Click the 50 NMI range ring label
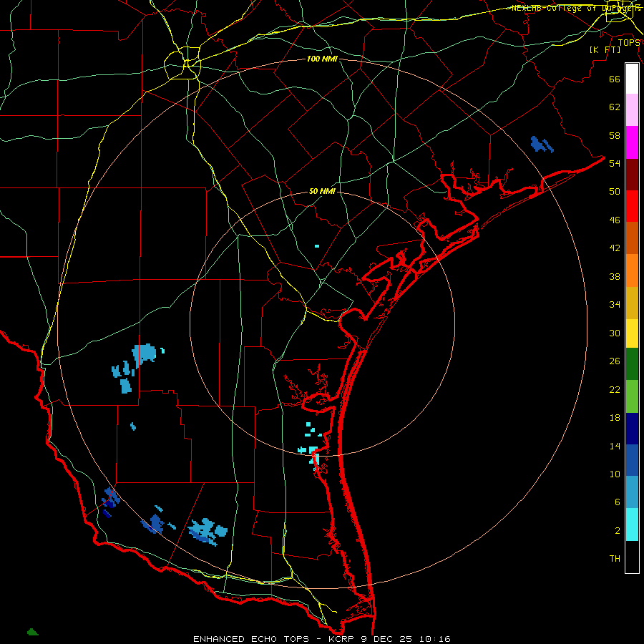Viewport: 644px width, 644px height. pos(322,191)
